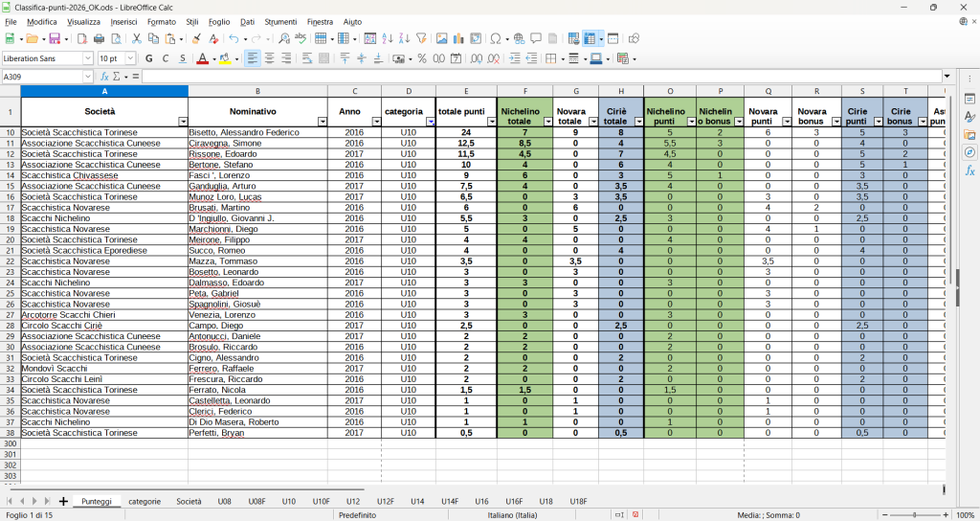This screenshot has height=521, width=980.
Task: Open the Formato menu
Action: (161, 21)
